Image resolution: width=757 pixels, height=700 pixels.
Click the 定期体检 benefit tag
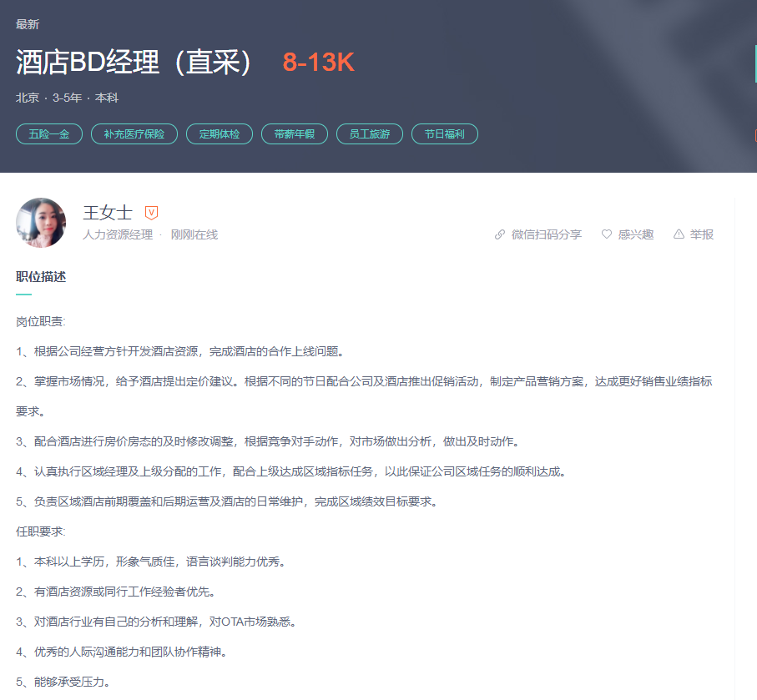220,133
